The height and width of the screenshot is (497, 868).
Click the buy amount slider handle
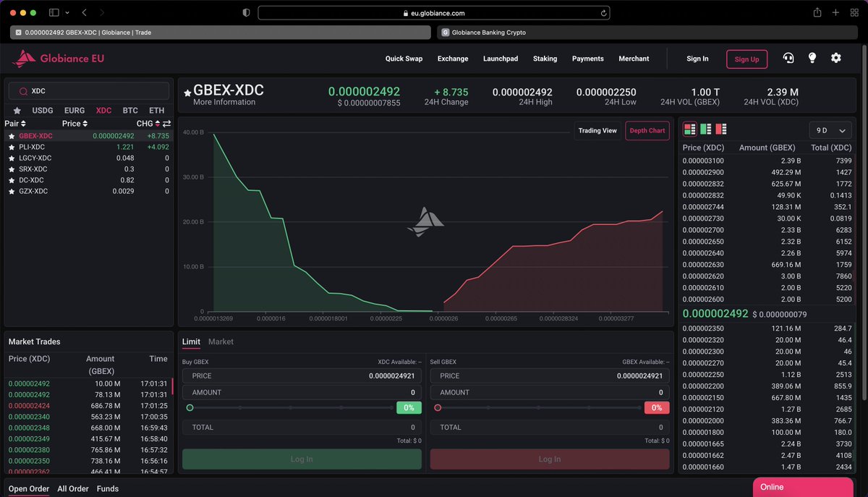(190, 408)
